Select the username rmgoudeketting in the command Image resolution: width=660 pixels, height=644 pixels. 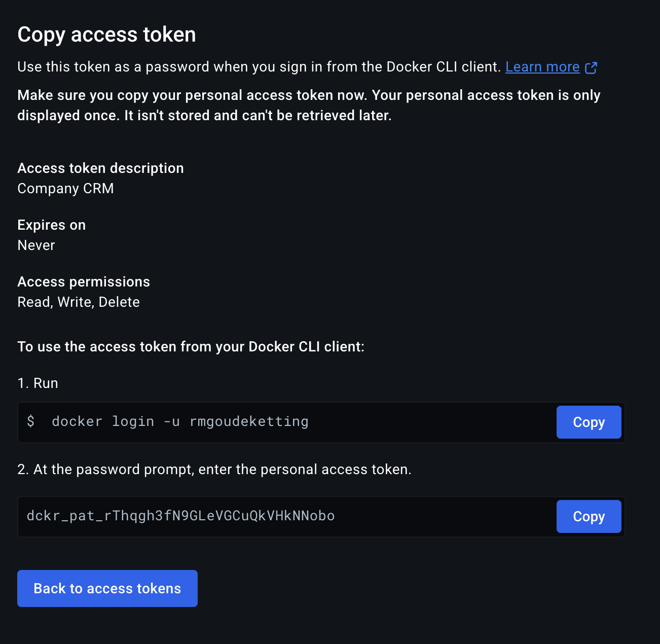tap(248, 421)
